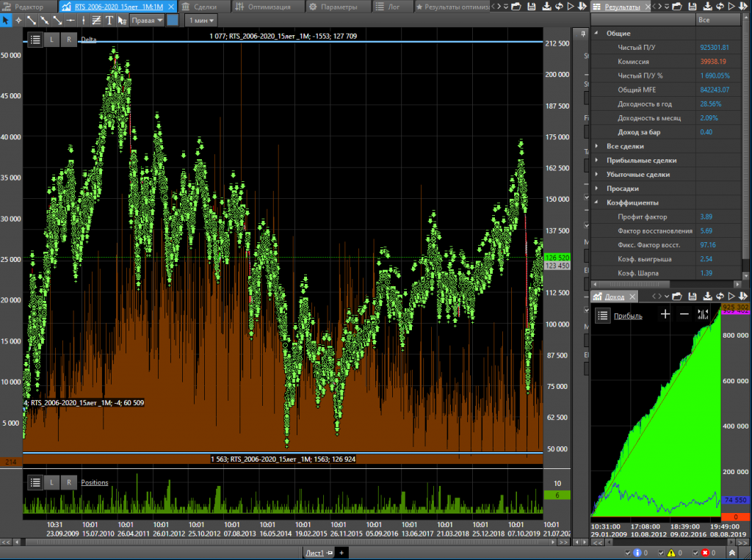The height and width of the screenshot is (560, 752).
Task: Toggle the error messages checkbox in status bar
Action: coord(695,553)
